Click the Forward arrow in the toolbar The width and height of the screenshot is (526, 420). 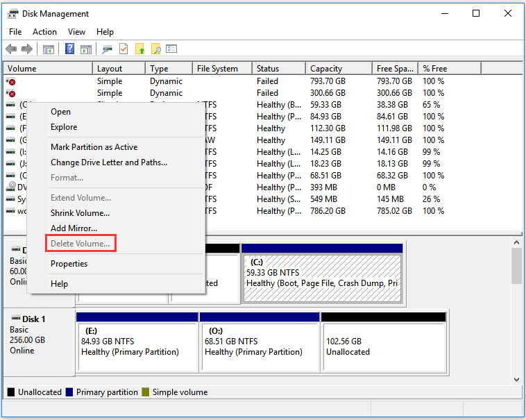[27, 49]
